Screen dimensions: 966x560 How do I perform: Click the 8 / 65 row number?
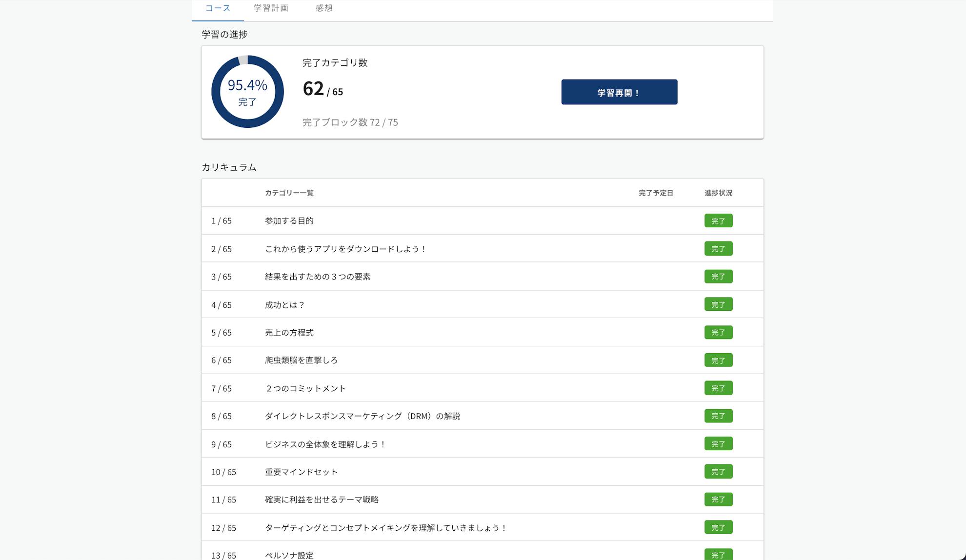[x=221, y=416]
